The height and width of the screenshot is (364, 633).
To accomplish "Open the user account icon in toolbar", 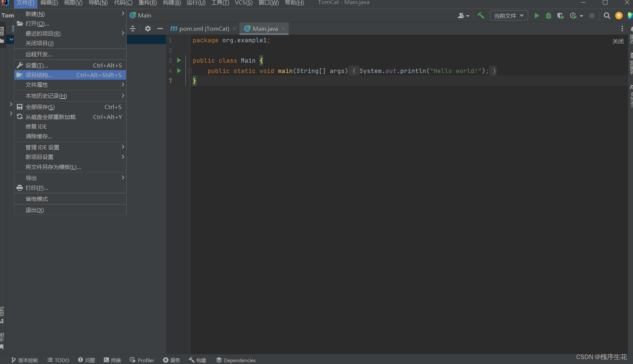I will point(463,16).
